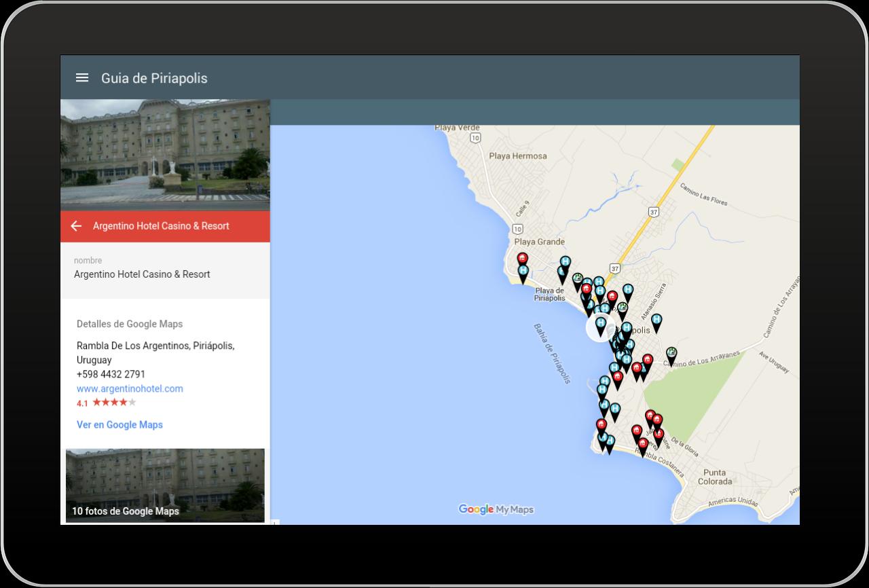Tap phone number +598 4432 2791
The image size is (869, 588).
[111, 374]
